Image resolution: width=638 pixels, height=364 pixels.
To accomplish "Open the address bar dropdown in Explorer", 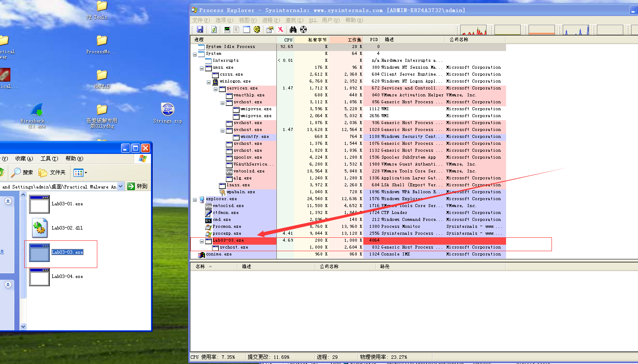I will (x=120, y=186).
